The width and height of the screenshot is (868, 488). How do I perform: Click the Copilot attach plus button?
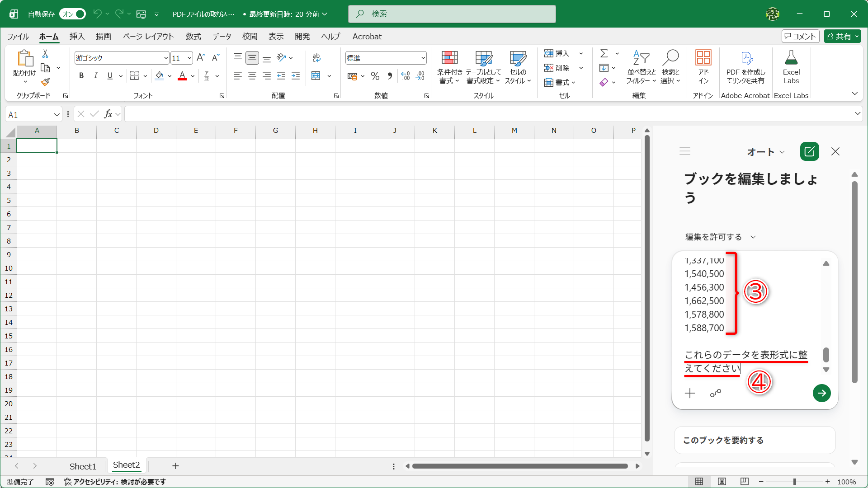pos(690,393)
